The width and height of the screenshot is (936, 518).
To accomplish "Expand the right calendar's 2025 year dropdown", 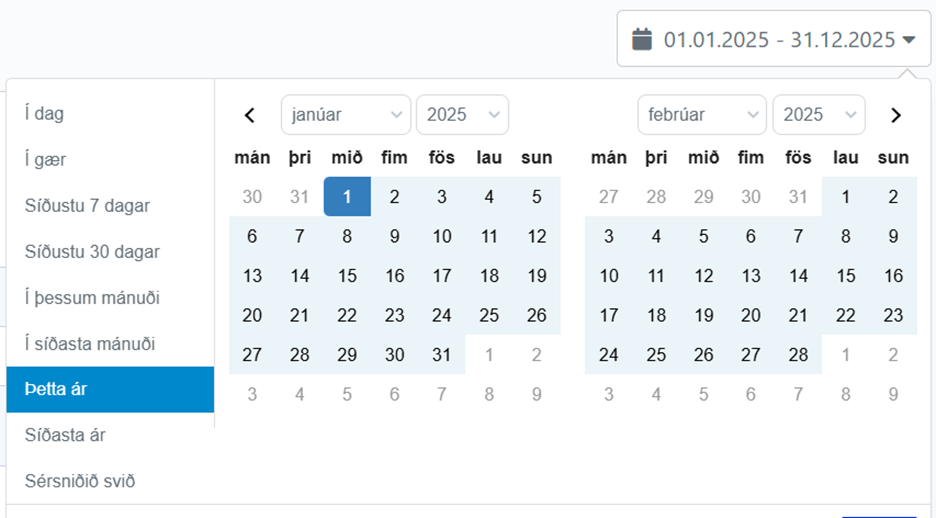I will (819, 115).
